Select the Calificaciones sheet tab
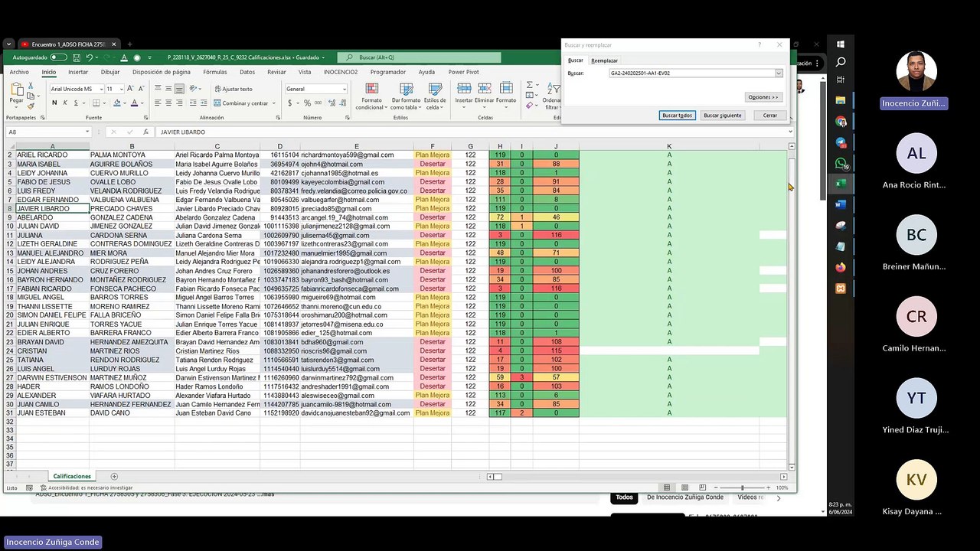The image size is (980, 551). tap(72, 477)
